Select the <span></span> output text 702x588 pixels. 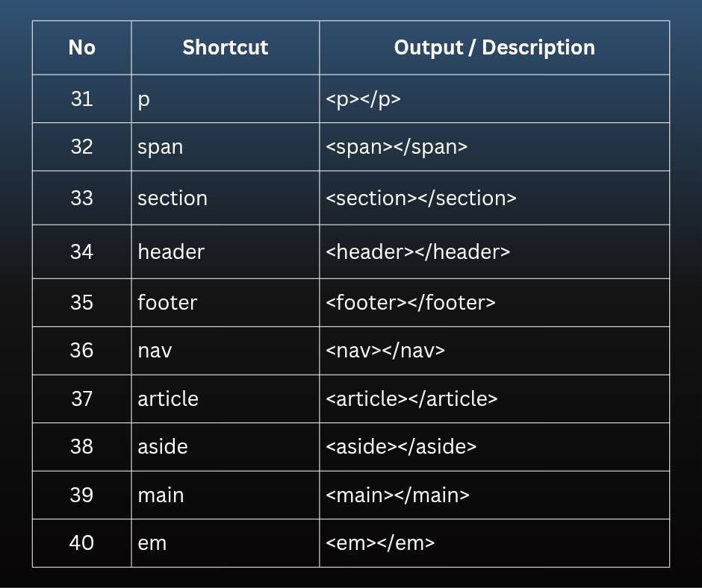[397, 147]
